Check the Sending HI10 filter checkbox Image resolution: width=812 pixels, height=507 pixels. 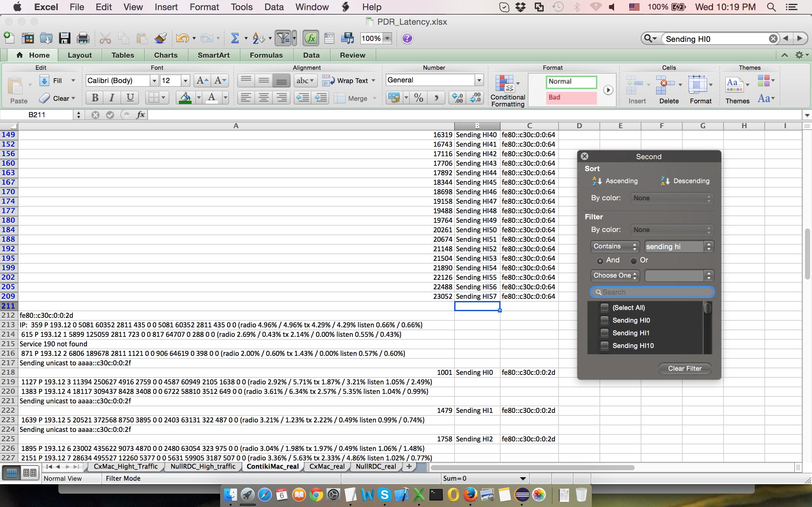[604, 345]
